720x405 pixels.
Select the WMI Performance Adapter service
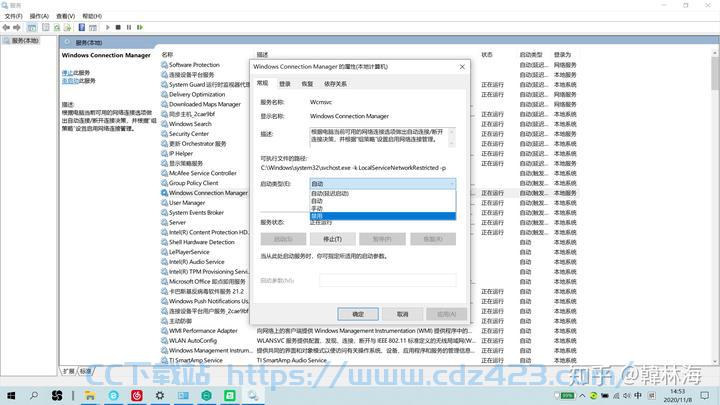[x=203, y=331]
